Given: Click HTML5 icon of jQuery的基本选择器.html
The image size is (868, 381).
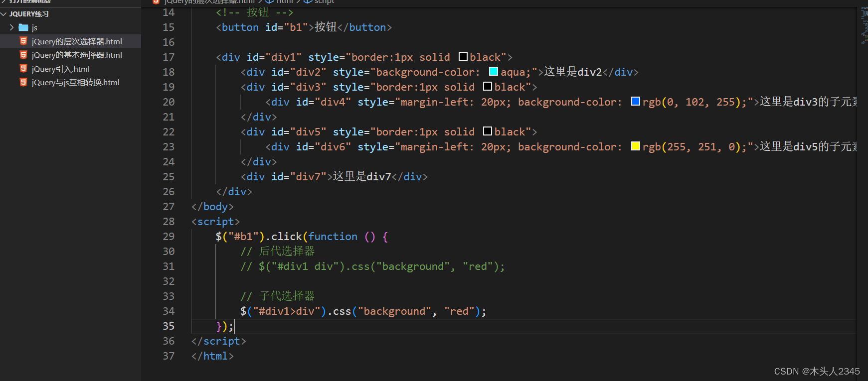Looking at the screenshot, I should [23, 55].
